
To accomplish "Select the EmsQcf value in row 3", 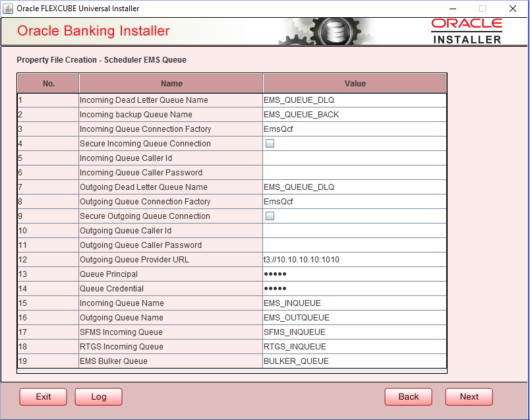I will pyautogui.click(x=355, y=129).
